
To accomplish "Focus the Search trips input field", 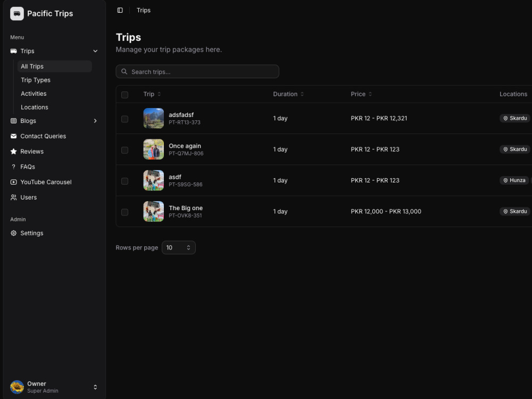I will point(197,72).
